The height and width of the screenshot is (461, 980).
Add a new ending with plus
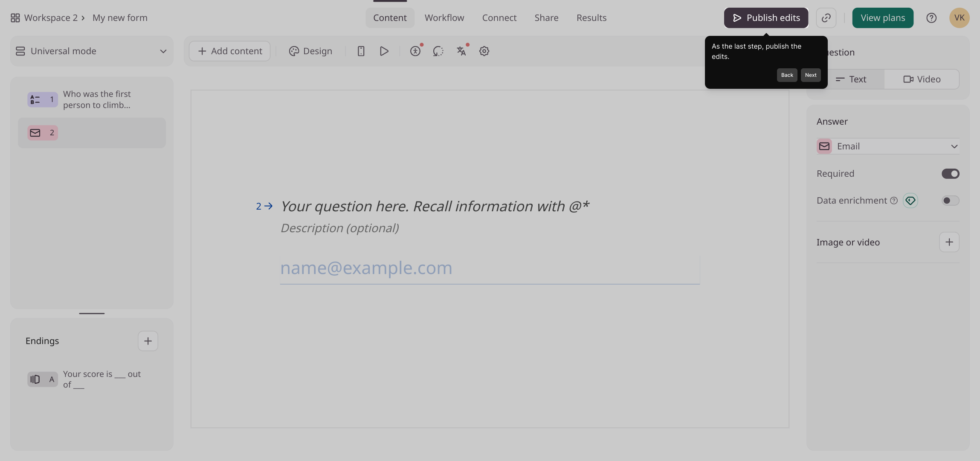(148, 341)
